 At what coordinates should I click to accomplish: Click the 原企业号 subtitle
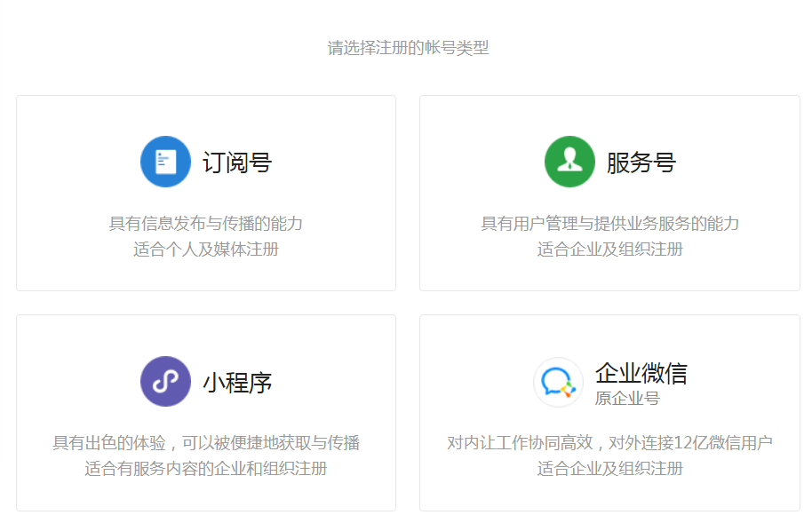[627, 398]
